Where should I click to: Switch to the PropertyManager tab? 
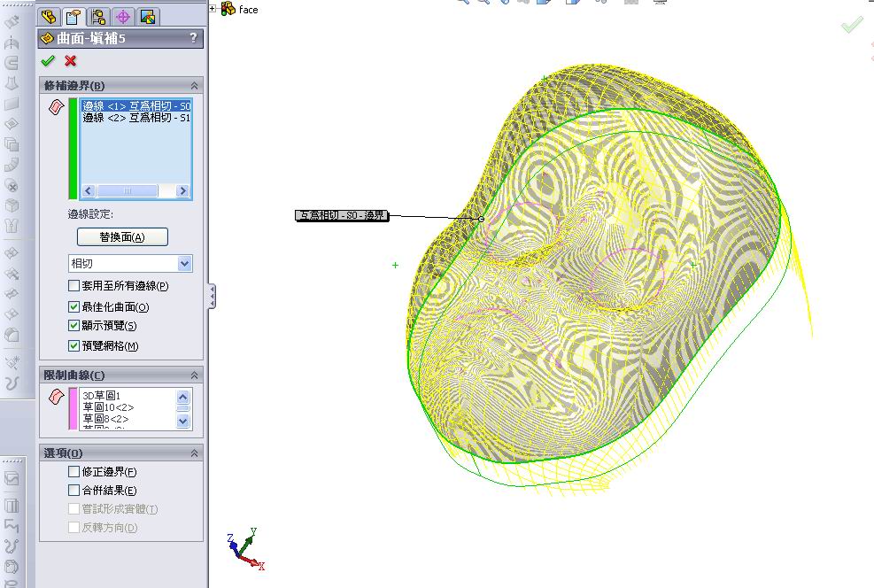pyautogui.click(x=73, y=17)
